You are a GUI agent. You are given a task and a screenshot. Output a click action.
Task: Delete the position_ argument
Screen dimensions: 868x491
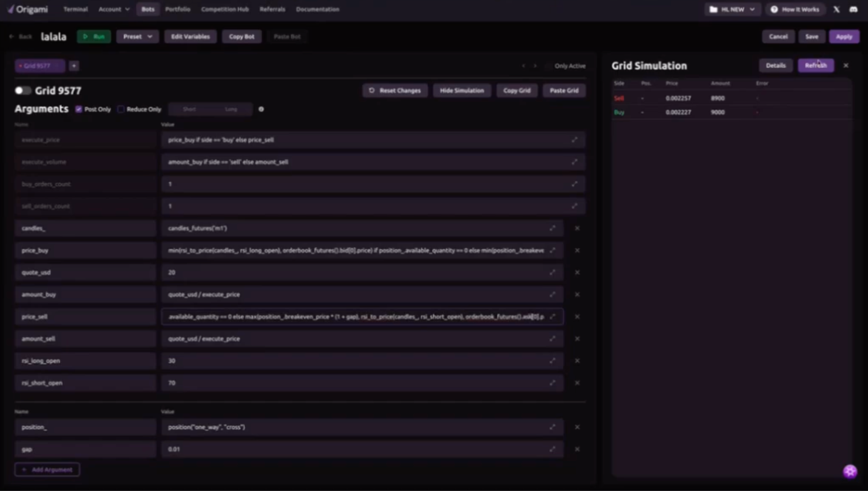pos(577,427)
